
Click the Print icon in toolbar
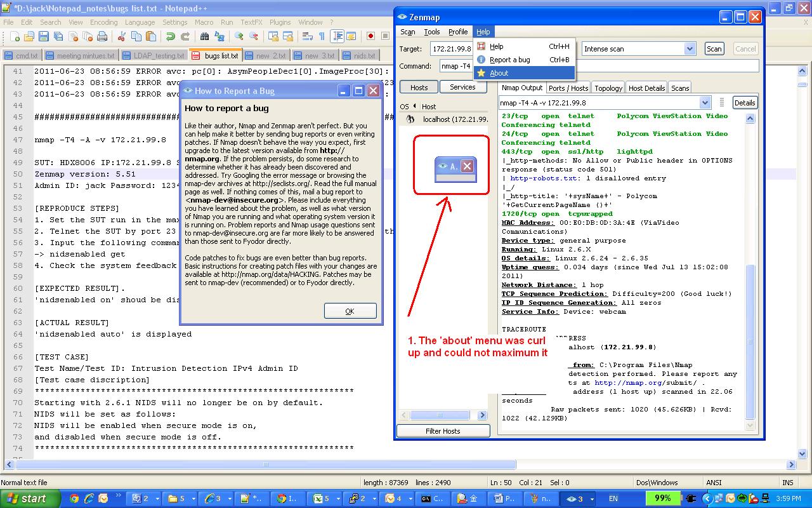click(x=103, y=37)
